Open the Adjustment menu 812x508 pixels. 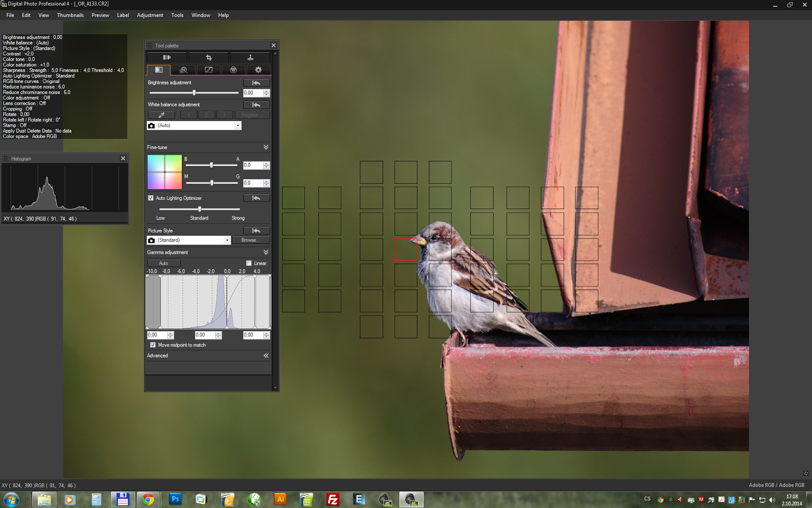[150, 16]
